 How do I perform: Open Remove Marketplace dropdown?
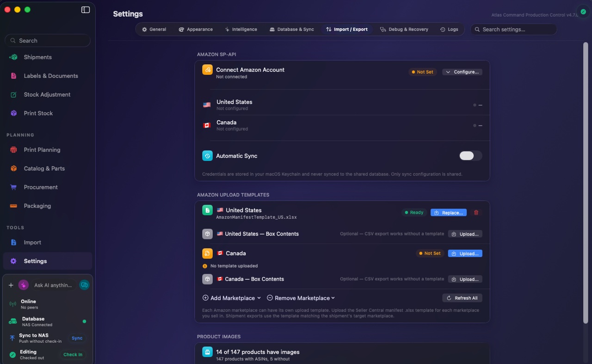pos(301,298)
